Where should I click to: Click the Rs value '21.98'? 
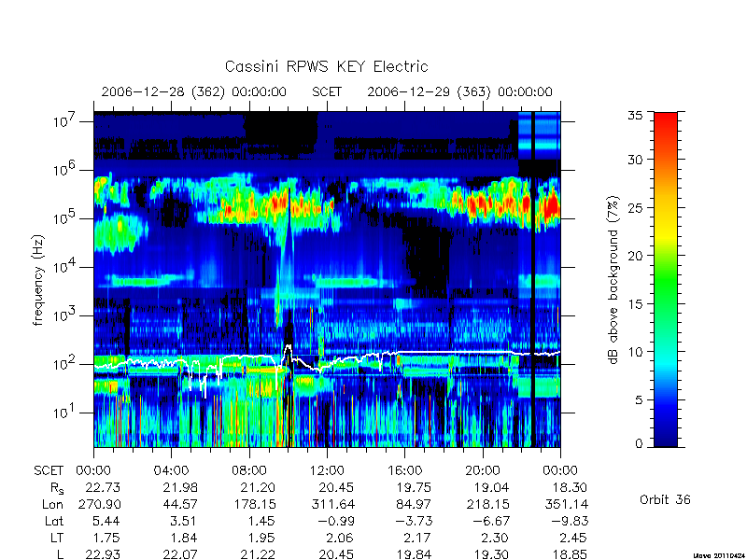[x=180, y=487]
